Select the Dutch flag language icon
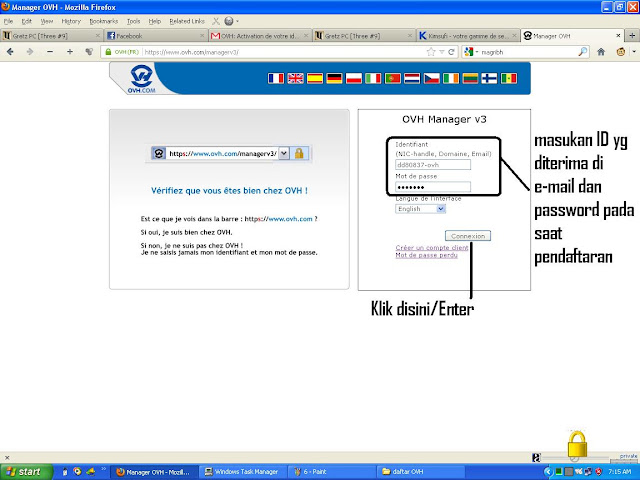 pyautogui.click(x=412, y=78)
